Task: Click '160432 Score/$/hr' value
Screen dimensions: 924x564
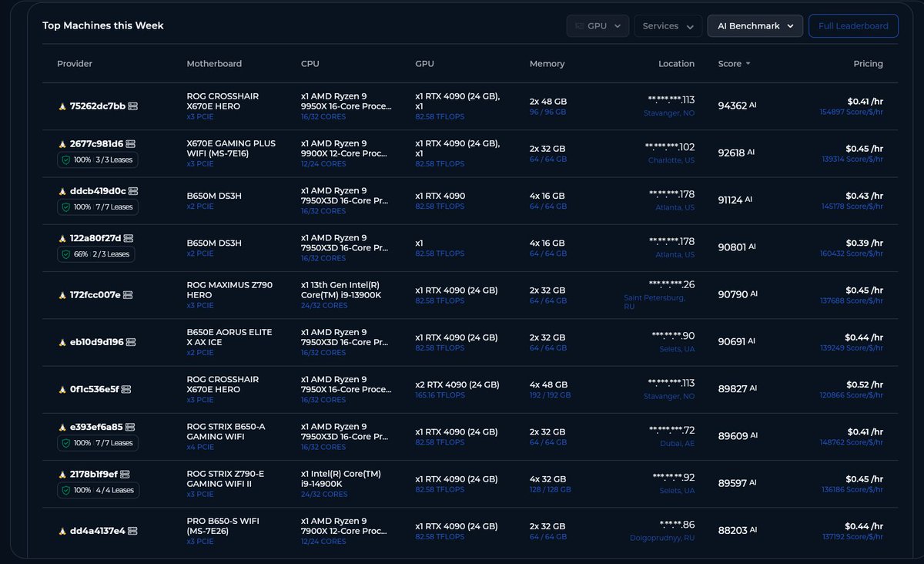Action: click(852, 253)
